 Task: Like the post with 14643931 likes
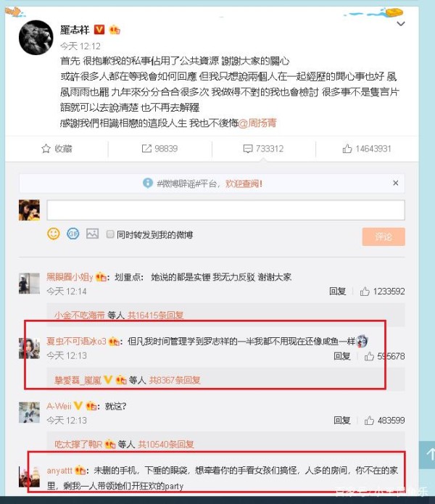pos(347,149)
